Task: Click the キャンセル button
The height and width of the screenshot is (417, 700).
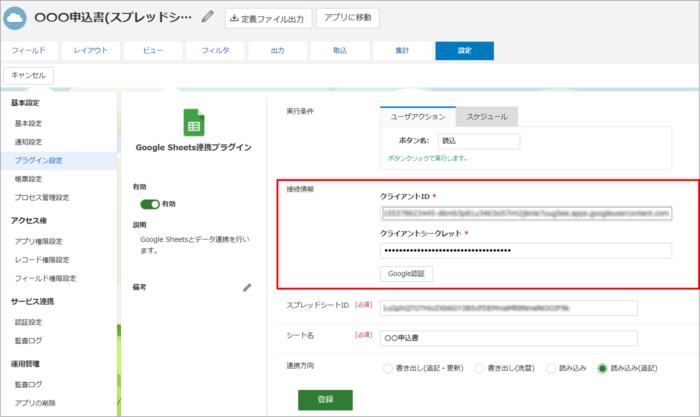Action: pos(29,75)
